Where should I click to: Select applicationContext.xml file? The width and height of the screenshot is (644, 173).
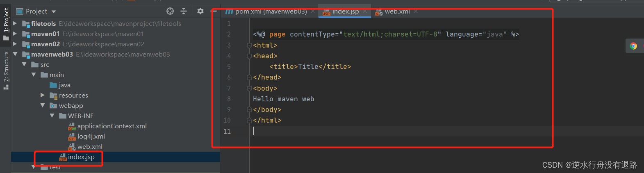click(107, 126)
